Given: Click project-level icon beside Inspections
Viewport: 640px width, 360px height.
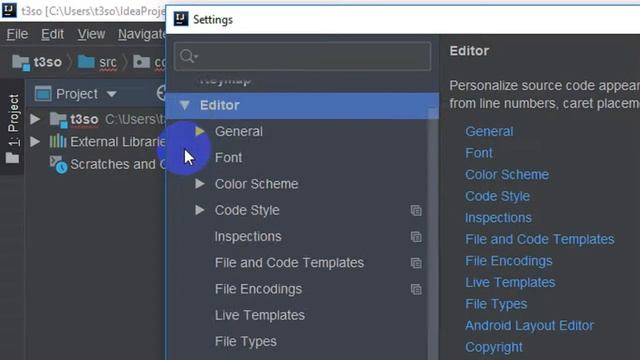Looking at the screenshot, I should [x=416, y=237].
